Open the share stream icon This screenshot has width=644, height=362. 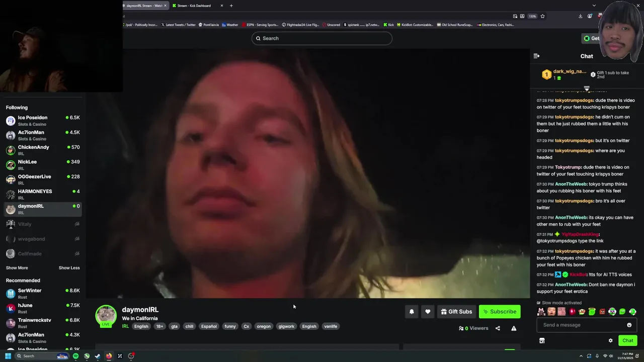(498, 328)
